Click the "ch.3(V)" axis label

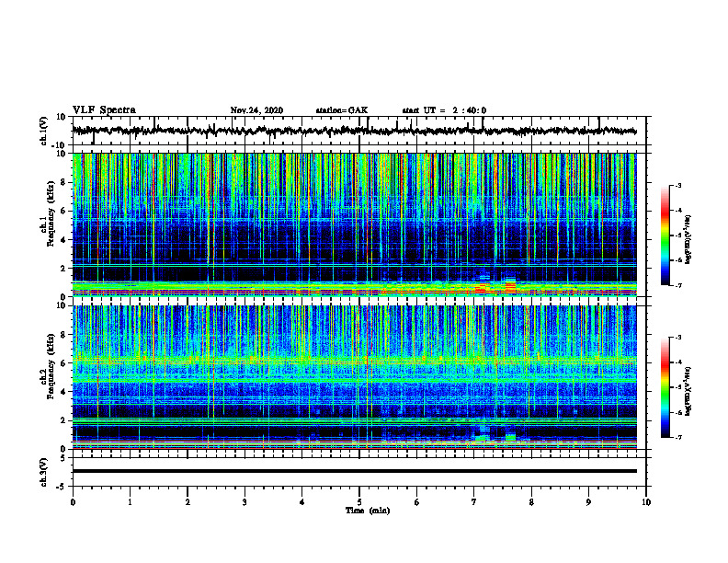tap(43, 473)
